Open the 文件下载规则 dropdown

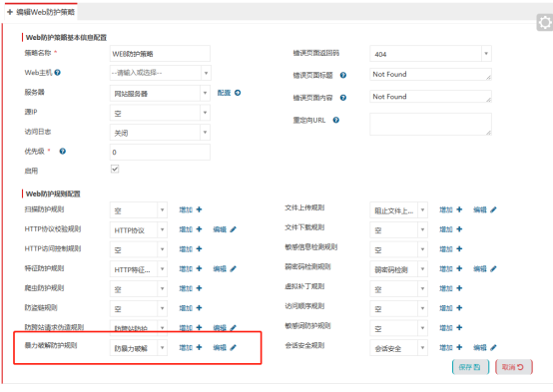pyautogui.click(x=399, y=230)
